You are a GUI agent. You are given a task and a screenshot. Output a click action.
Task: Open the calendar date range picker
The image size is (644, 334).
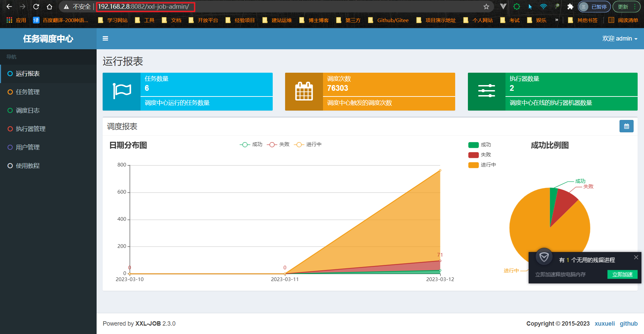(x=626, y=126)
